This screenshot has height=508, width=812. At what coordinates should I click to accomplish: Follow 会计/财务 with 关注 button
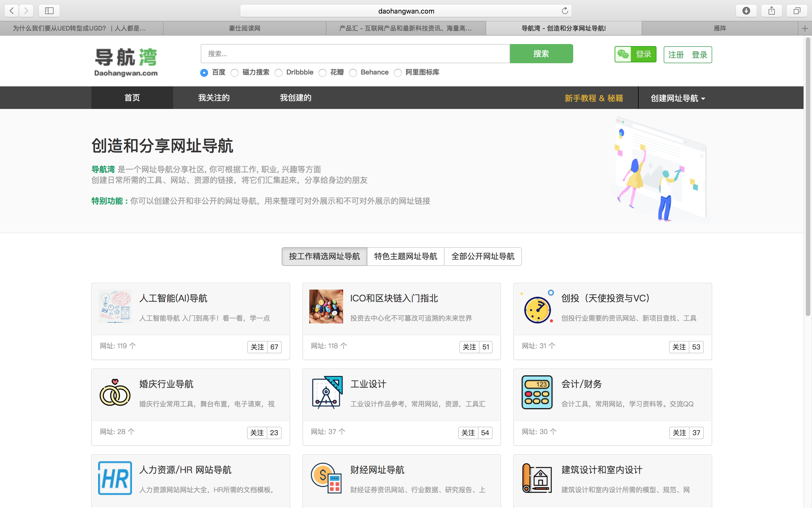679,433
